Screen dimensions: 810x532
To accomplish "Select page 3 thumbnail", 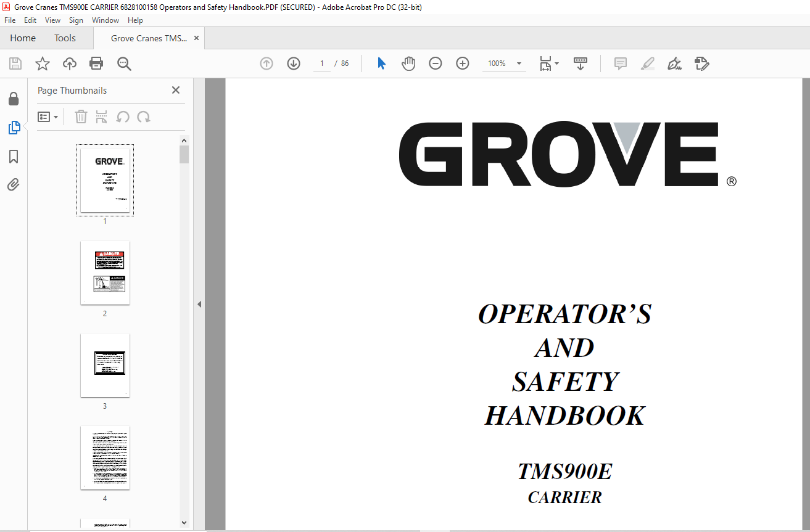I will click(x=105, y=365).
